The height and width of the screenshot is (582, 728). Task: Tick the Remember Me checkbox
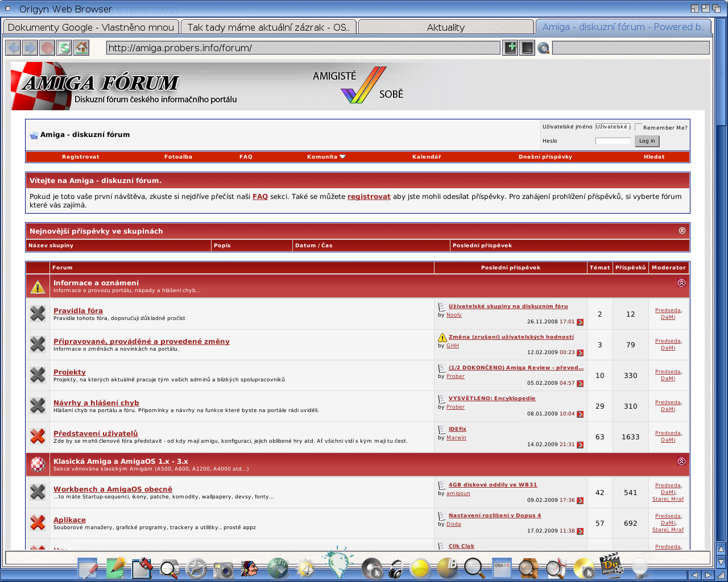(638, 127)
